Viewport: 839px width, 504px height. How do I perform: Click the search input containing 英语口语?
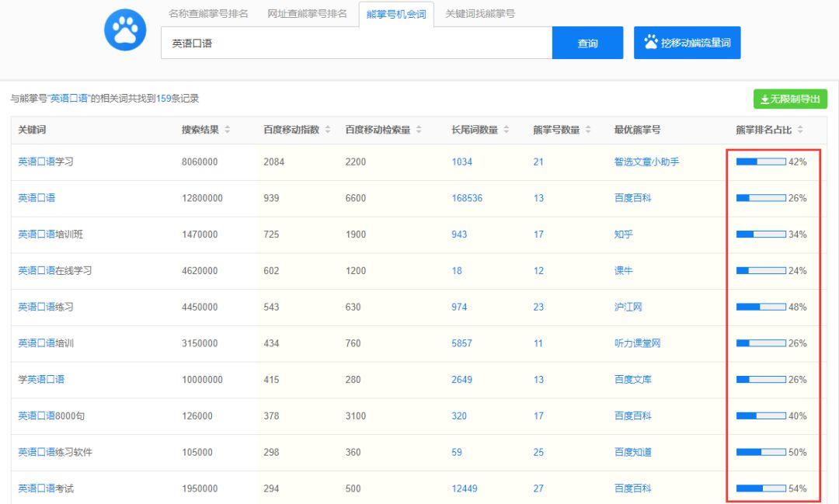coord(357,43)
